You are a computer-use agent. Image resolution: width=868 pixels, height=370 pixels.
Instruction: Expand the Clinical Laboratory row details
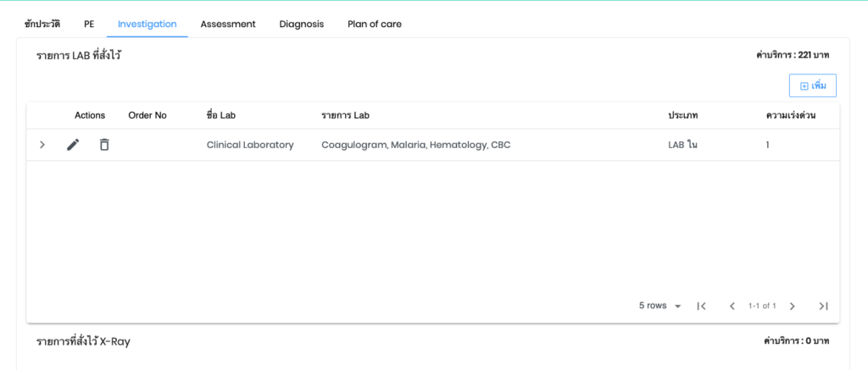pos(42,145)
